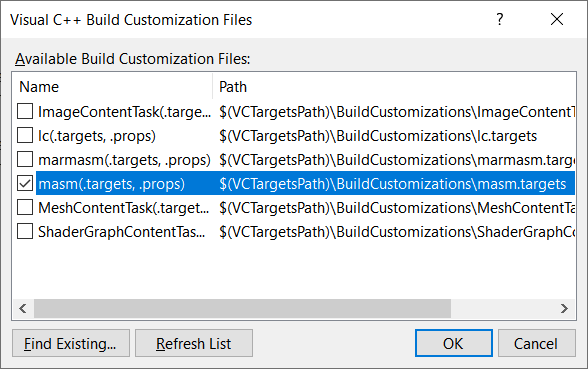Select the ShaderGraphContentTask row name

[122, 232]
